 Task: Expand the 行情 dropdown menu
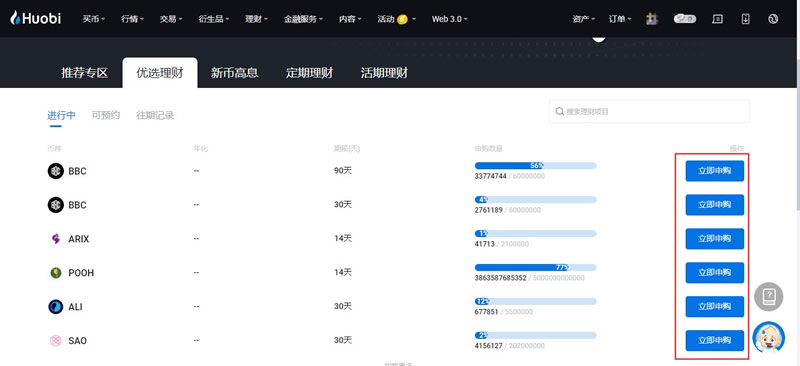coord(132,19)
